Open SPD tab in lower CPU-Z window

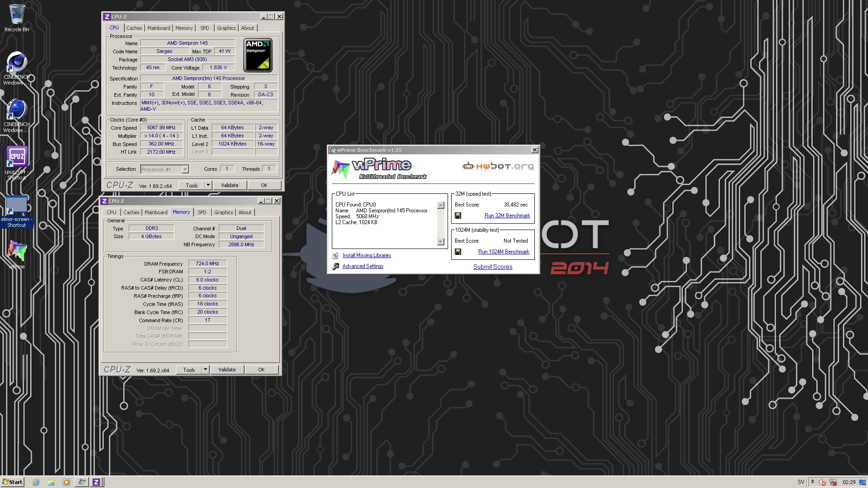click(x=202, y=212)
